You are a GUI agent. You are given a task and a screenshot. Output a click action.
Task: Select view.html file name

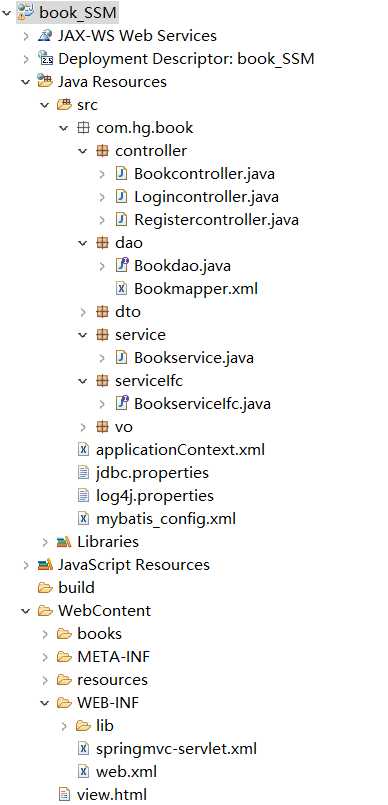click(111, 795)
